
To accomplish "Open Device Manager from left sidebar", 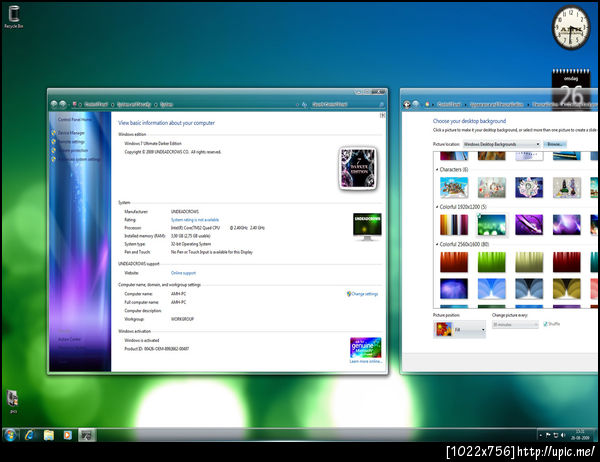I will point(71,133).
